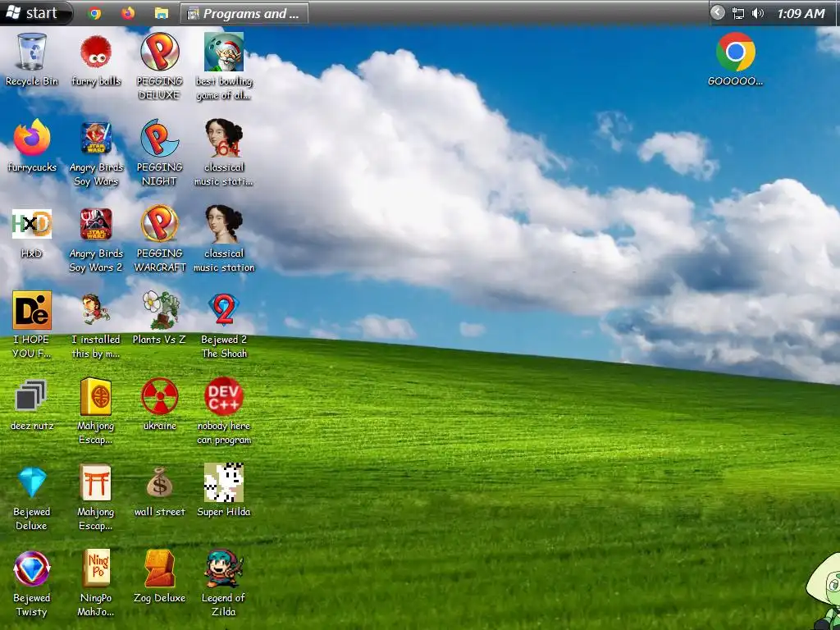Launch Chrome from the quick launch bar

pos(95,13)
